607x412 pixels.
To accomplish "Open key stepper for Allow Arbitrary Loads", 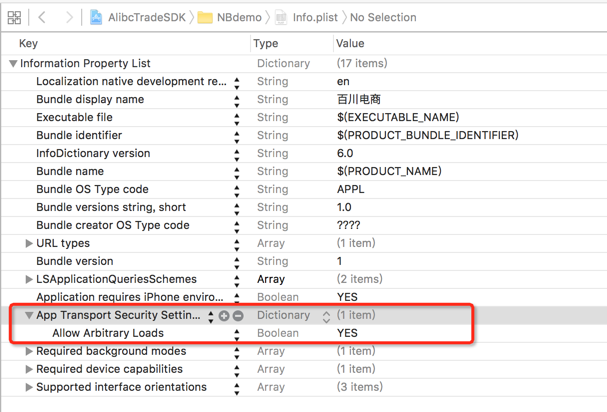I will 237,334.
